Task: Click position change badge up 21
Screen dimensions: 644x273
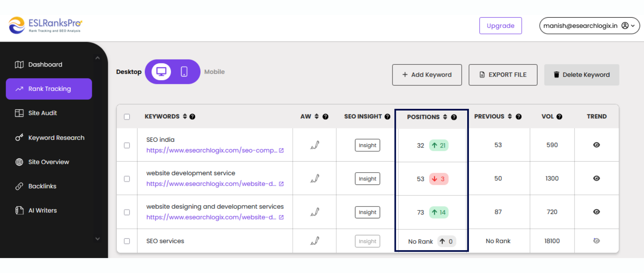Action: click(x=439, y=145)
